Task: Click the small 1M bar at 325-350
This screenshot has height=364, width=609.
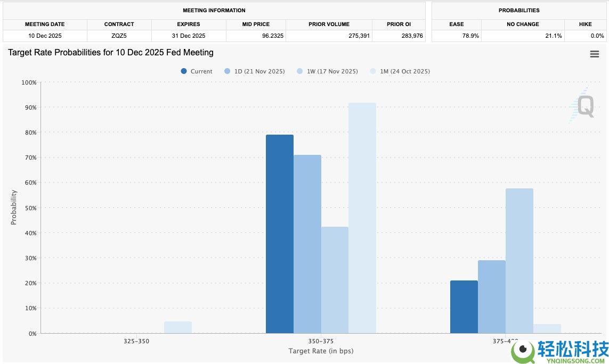Action: click(178, 327)
